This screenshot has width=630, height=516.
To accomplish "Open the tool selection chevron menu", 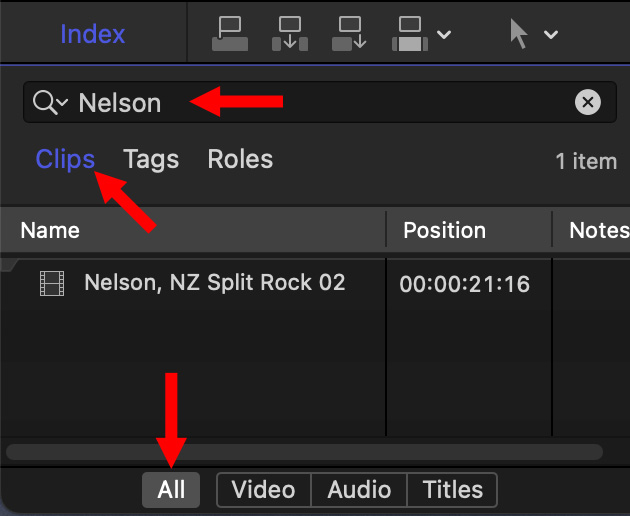I will pyautogui.click(x=550, y=36).
